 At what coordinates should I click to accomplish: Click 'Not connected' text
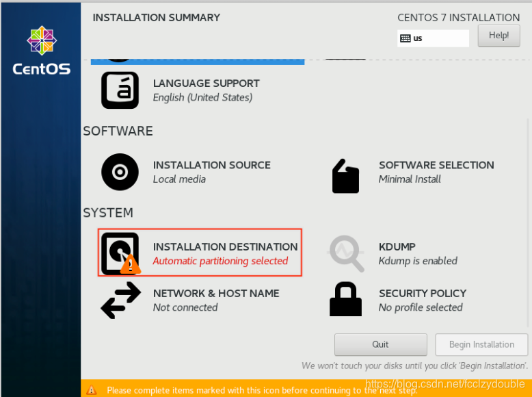click(185, 307)
